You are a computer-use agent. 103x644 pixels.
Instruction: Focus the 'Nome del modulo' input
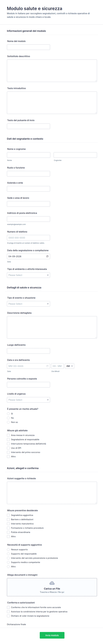pyautogui.click(x=28, y=47)
